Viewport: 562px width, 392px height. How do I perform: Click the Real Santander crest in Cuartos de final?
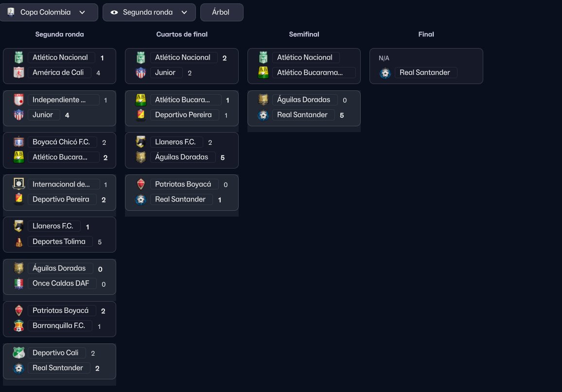(x=141, y=199)
